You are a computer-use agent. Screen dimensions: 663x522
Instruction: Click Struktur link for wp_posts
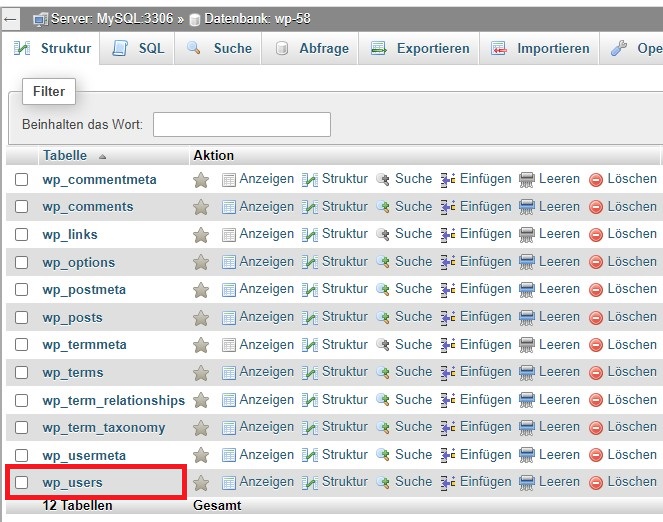pos(345,317)
